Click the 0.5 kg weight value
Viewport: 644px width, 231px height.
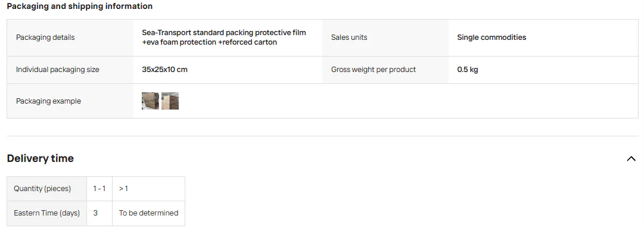coord(468,69)
